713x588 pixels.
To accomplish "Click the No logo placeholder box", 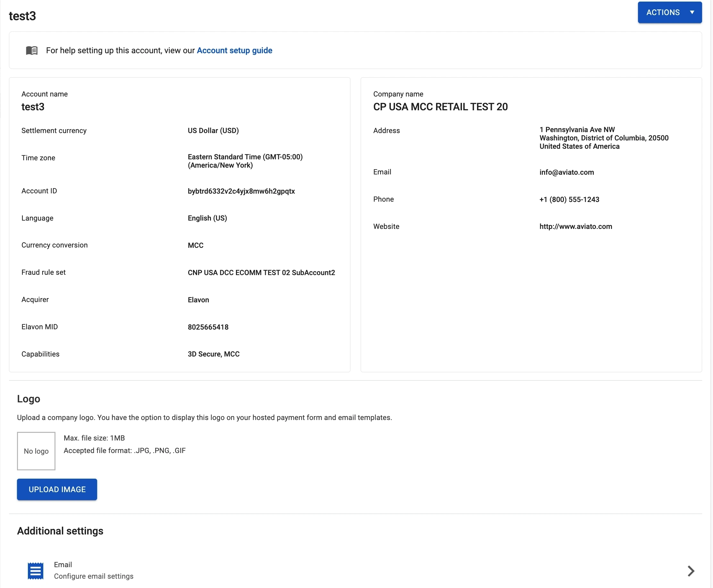I will tap(36, 451).
